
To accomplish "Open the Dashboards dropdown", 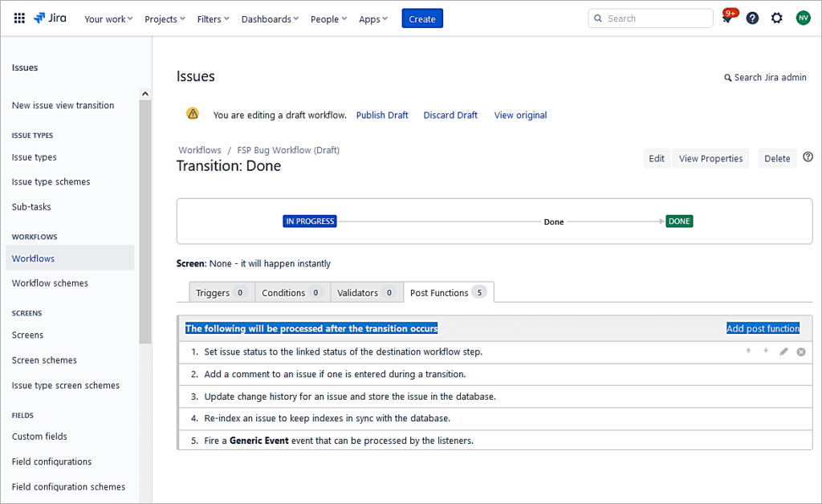I will pos(270,19).
